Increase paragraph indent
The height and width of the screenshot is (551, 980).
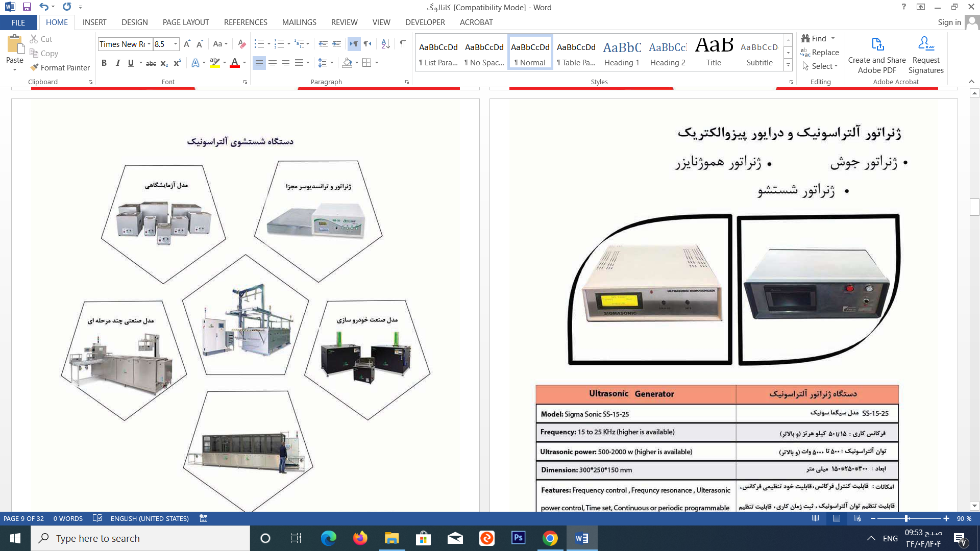336,44
